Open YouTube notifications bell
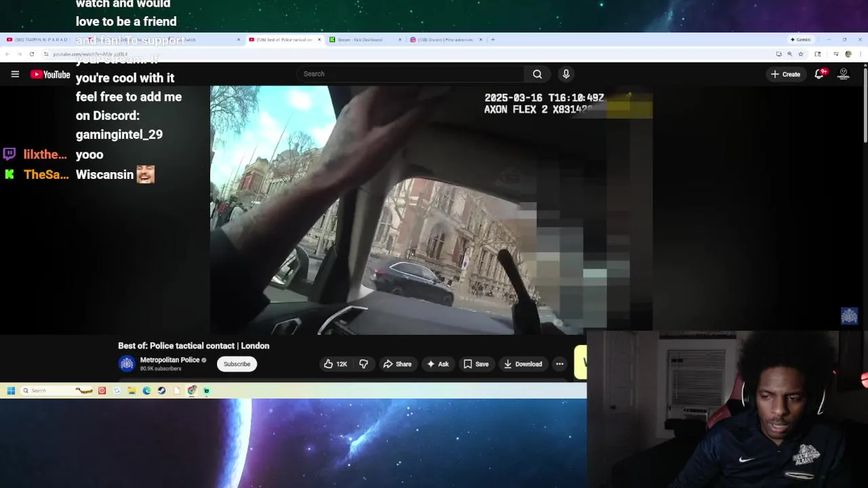Screen dimensions: 868x488 coord(819,74)
